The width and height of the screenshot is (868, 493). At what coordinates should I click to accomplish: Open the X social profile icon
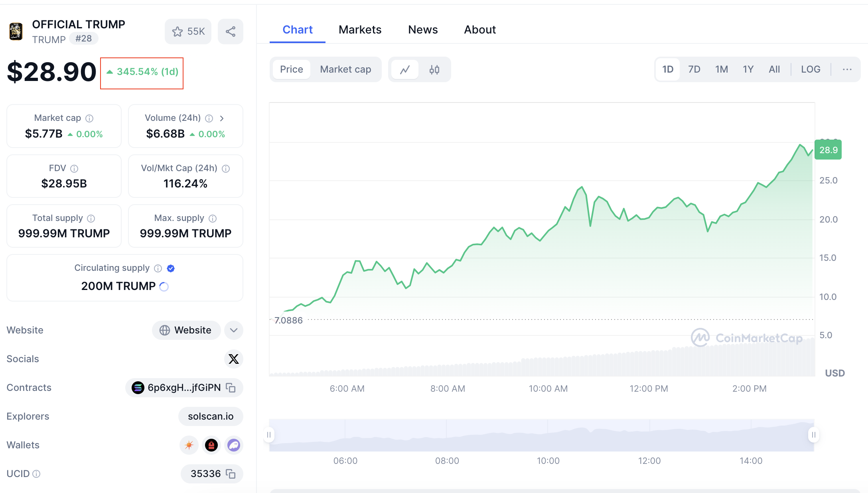tap(233, 359)
